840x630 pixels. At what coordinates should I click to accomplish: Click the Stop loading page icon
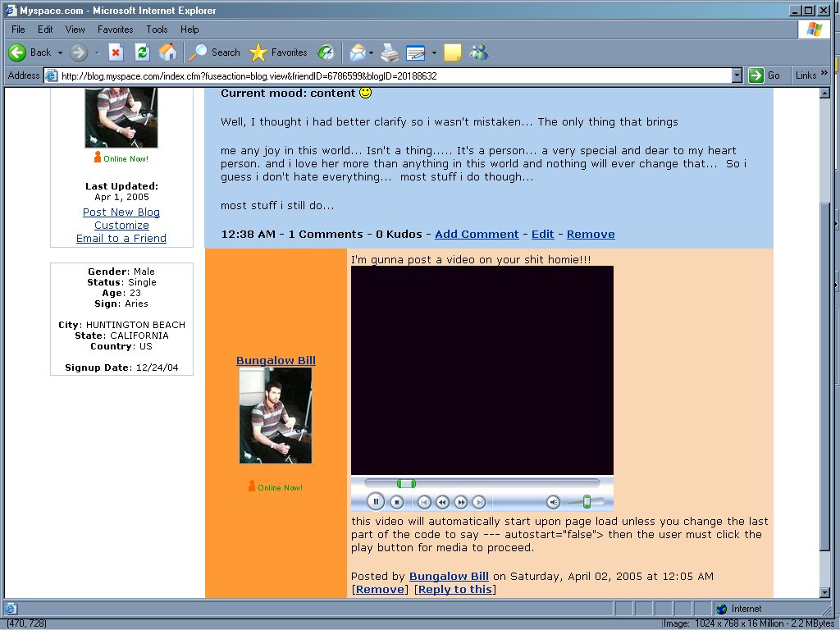click(x=116, y=52)
